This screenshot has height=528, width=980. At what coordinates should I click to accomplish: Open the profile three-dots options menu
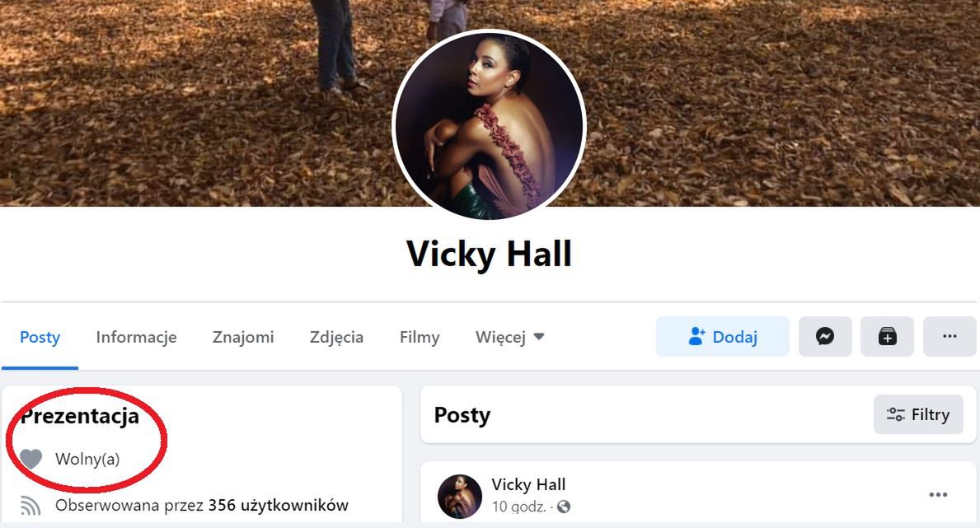pos(950,337)
